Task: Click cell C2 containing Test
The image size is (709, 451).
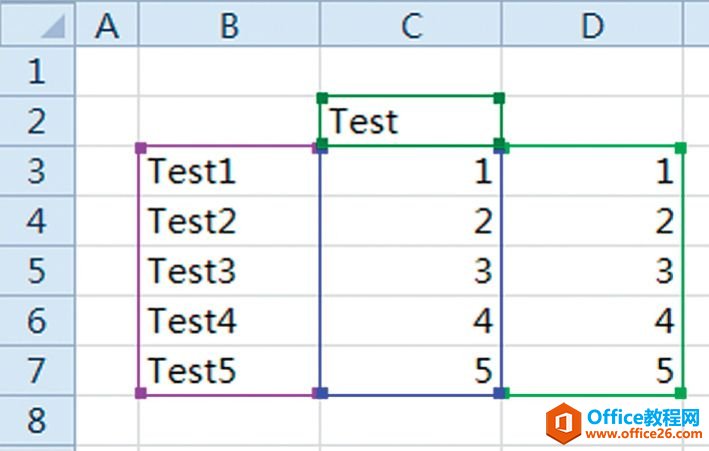Action: pyautogui.click(x=411, y=121)
